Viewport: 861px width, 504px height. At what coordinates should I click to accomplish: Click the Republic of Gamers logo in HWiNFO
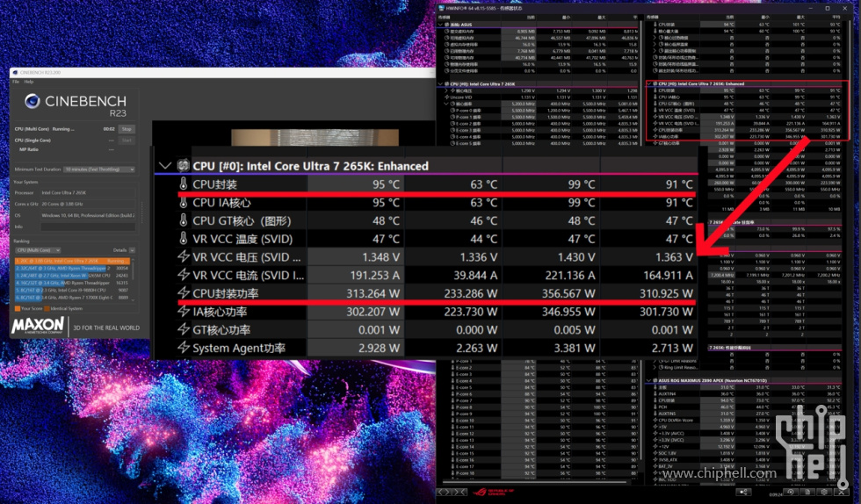point(493,492)
